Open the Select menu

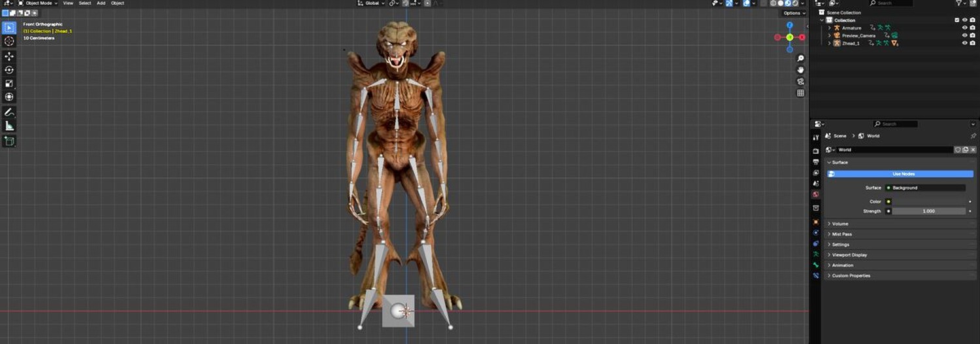click(85, 3)
